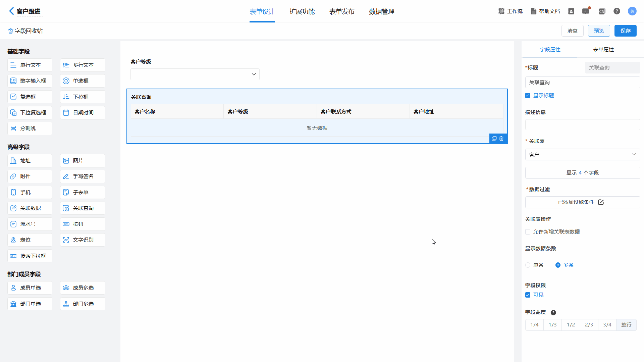This screenshot has width=644, height=362.
Task: Enable 允许新增关联表数据 checkbox
Action: coord(528,232)
